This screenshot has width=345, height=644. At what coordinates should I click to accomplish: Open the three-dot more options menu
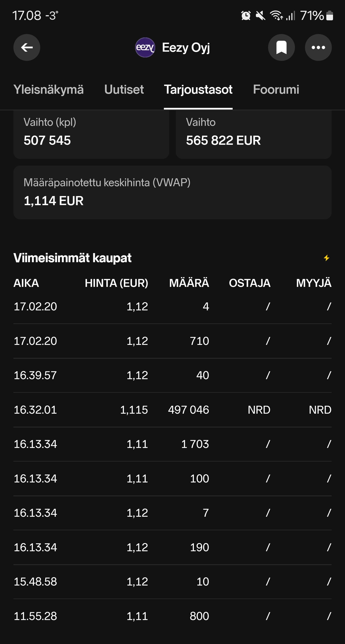coord(318,47)
